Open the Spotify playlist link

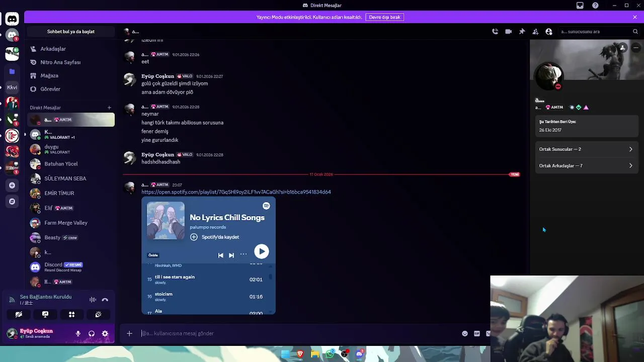pyautogui.click(x=236, y=192)
